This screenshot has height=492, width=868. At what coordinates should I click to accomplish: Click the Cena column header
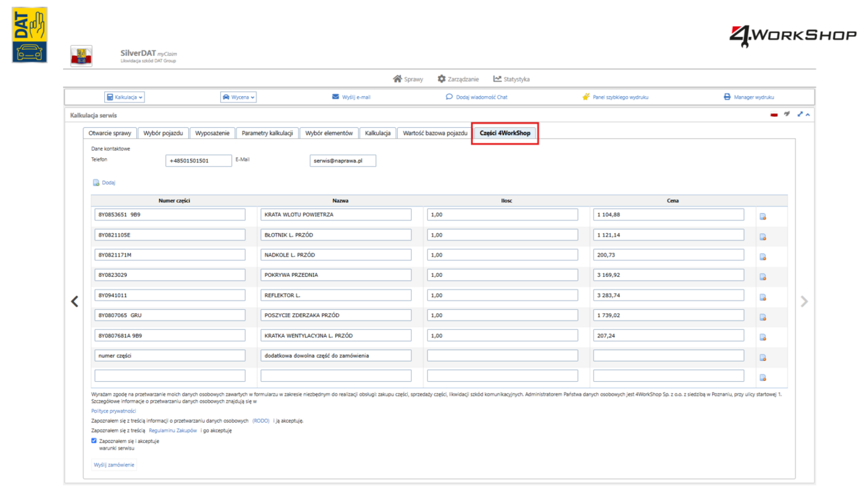672,200
